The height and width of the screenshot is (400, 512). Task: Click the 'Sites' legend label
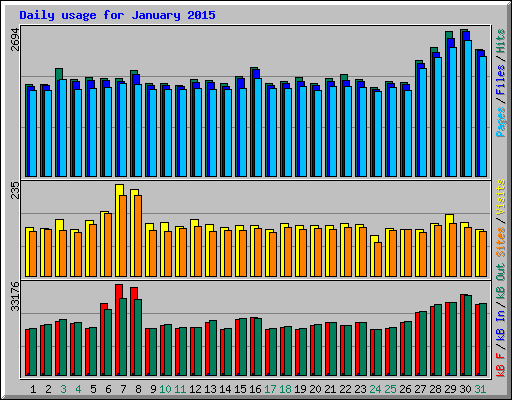pyautogui.click(x=501, y=242)
